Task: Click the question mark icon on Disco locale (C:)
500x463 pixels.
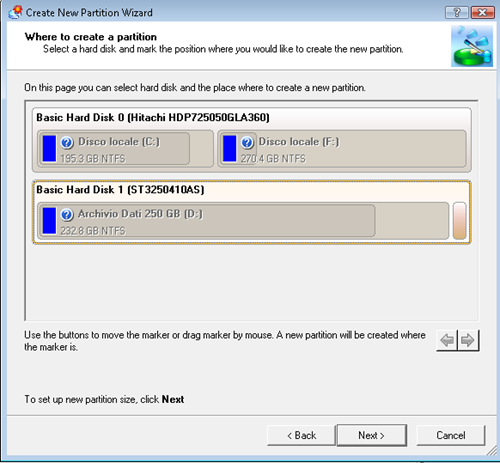Action: pyautogui.click(x=67, y=142)
